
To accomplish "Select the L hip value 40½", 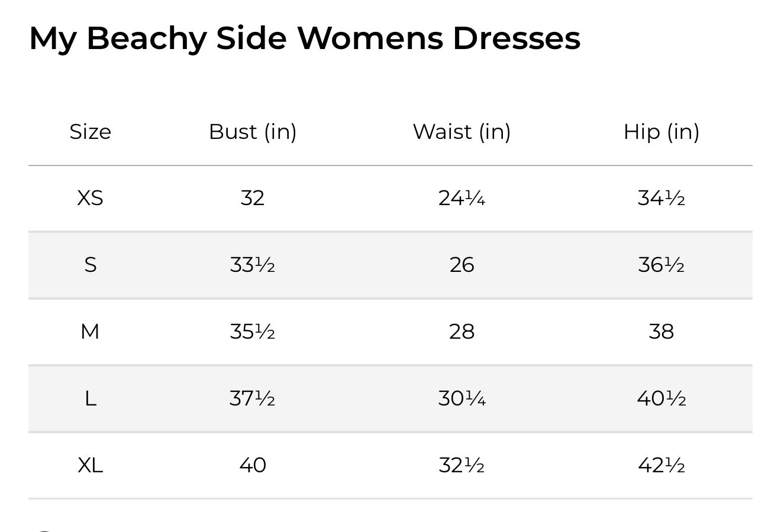I will (661, 398).
